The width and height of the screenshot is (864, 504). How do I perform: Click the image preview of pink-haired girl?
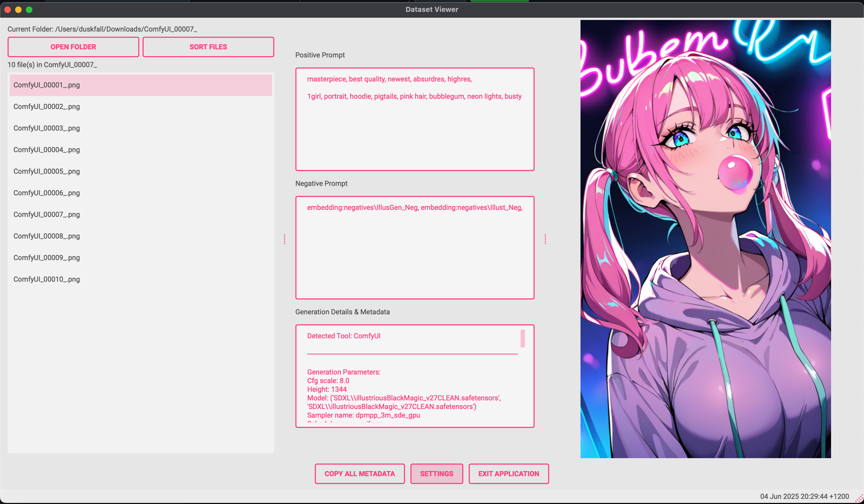pyautogui.click(x=705, y=239)
